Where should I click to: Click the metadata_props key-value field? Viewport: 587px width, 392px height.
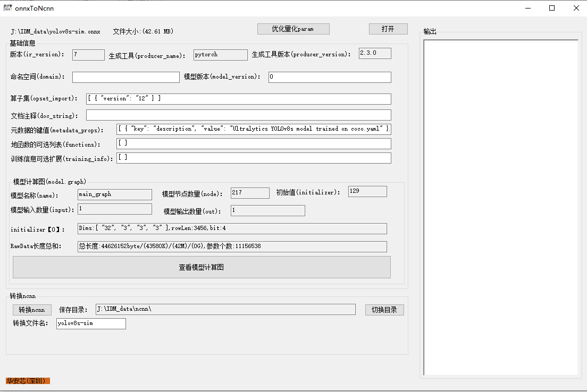tap(254, 129)
